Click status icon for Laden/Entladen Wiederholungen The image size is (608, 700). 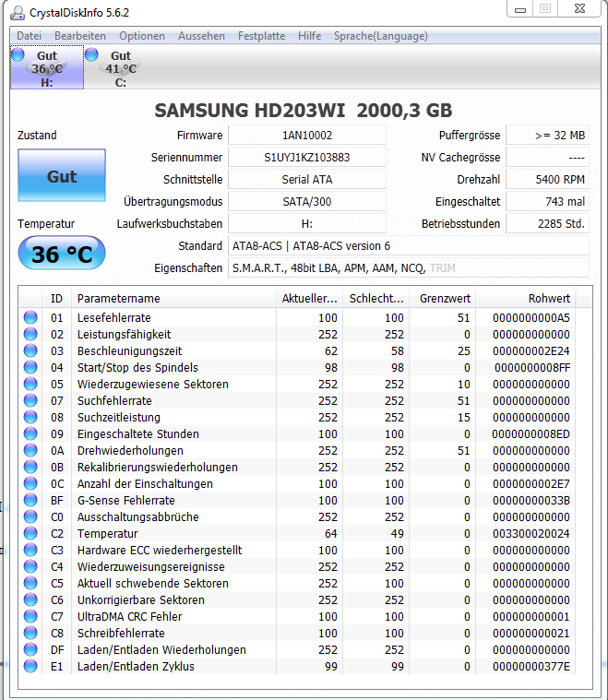coord(30,649)
